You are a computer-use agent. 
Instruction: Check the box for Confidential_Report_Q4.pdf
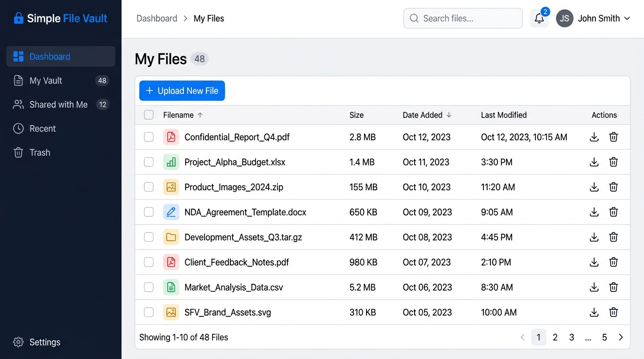[149, 137]
